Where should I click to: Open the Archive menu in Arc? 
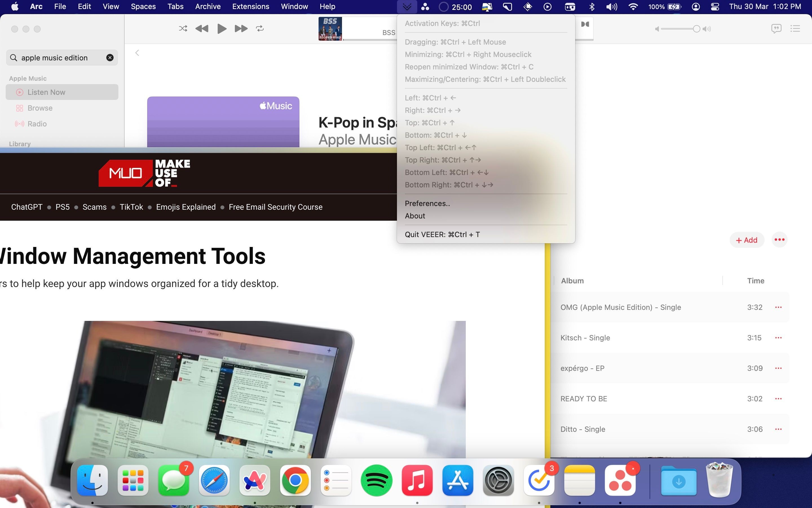tap(208, 6)
